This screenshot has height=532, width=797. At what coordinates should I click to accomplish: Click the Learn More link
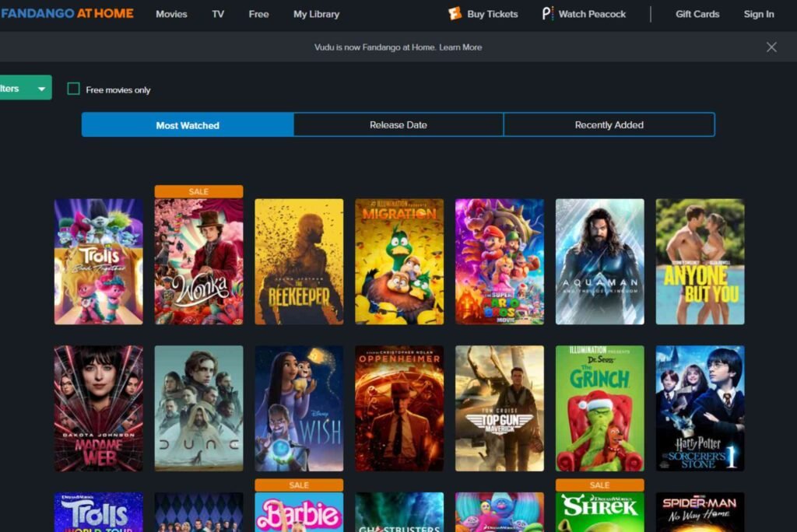(x=461, y=47)
